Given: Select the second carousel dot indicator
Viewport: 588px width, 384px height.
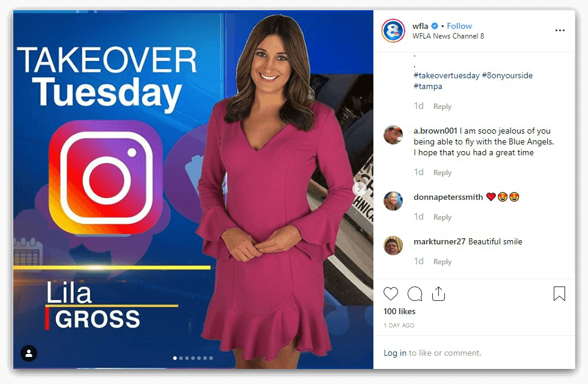Looking at the screenshot, I should coord(181,358).
